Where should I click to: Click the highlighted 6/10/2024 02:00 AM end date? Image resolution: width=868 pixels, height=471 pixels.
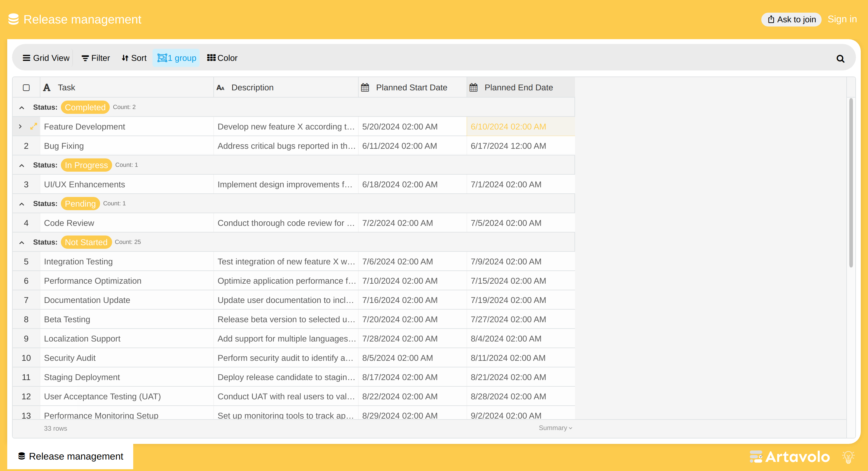pos(521,126)
